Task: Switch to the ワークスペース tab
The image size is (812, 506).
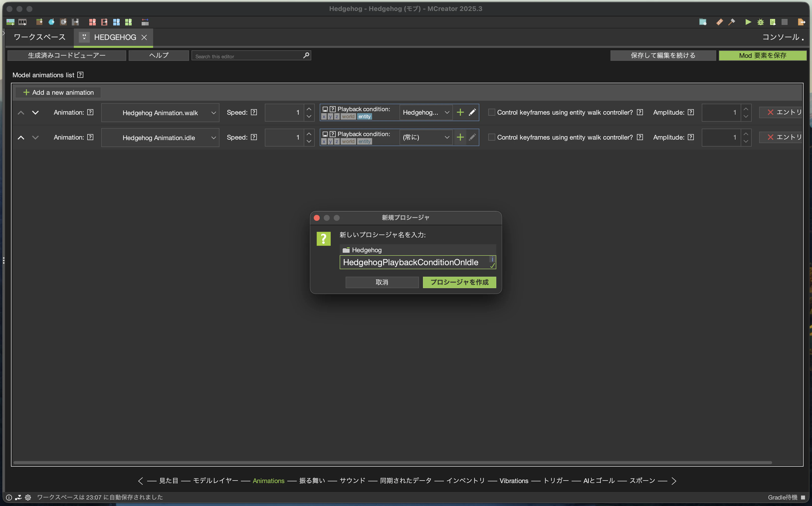Action: (39, 37)
